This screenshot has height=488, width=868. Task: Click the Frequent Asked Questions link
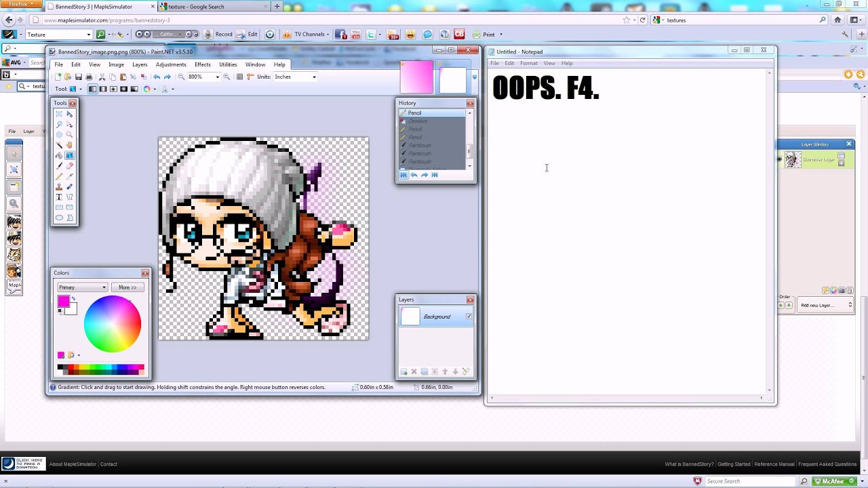pos(827,464)
